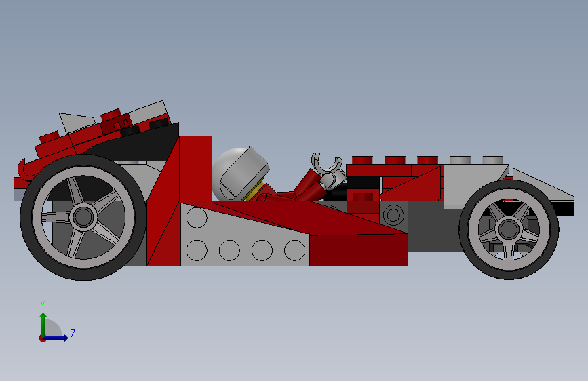Screen dimensions: 588x381
Task: Select the driver's gray helmet
Action: [x=240, y=174]
